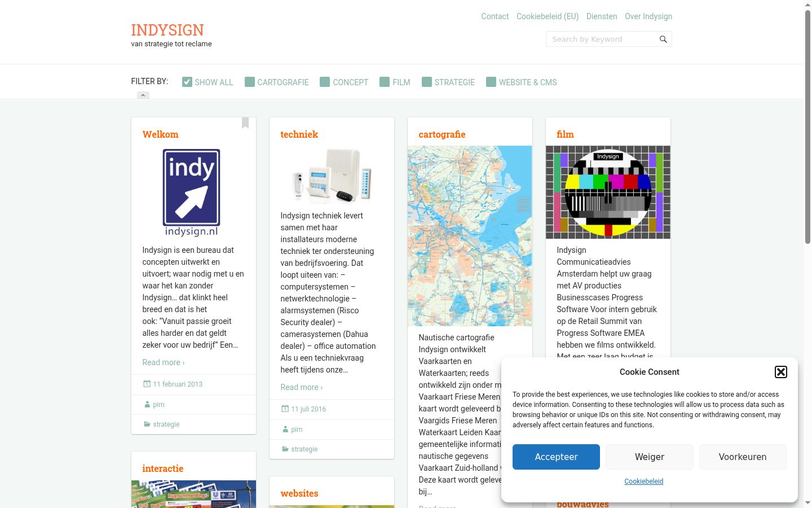Image resolution: width=812 pixels, height=508 pixels.
Task: Click the TV test pattern thumbnail
Action: pyautogui.click(x=608, y=192)
